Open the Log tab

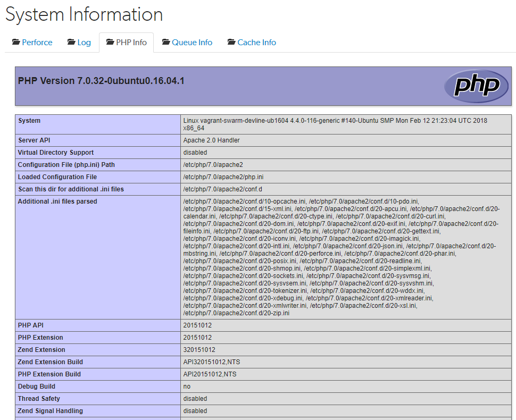(x=83, y=42)
